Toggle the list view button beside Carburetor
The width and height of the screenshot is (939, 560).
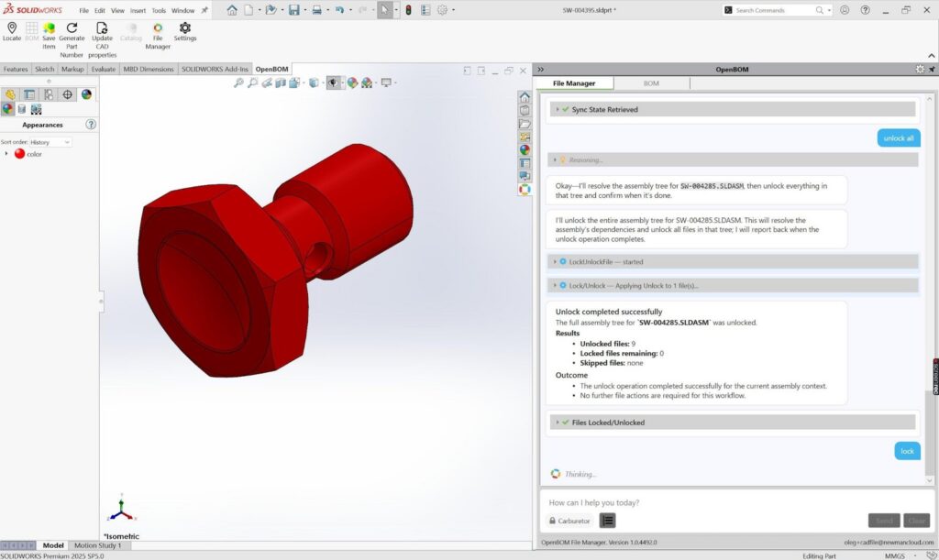click(x=607, y=521)
